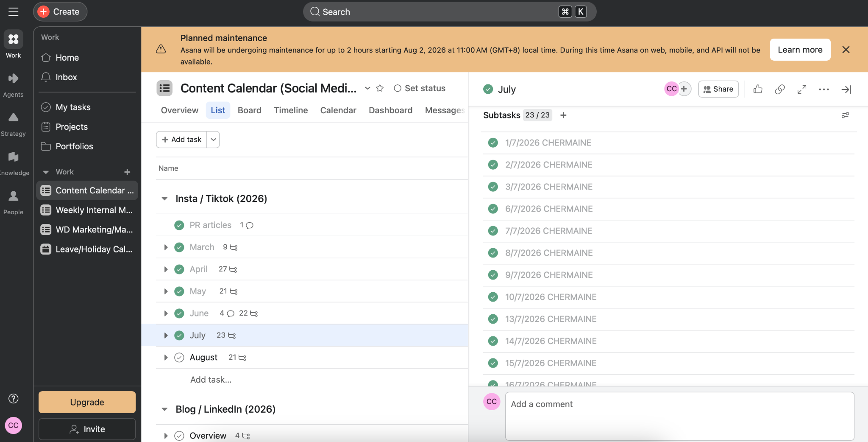
Task: Click the project list icon beside the title
Action: tap(164, 88)
